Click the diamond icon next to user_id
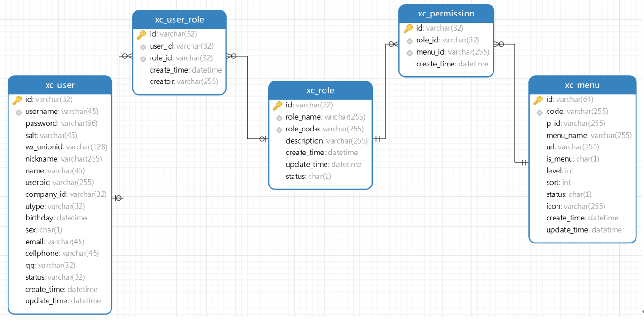This screenshot has width=644, height=324. coord(143,47)
